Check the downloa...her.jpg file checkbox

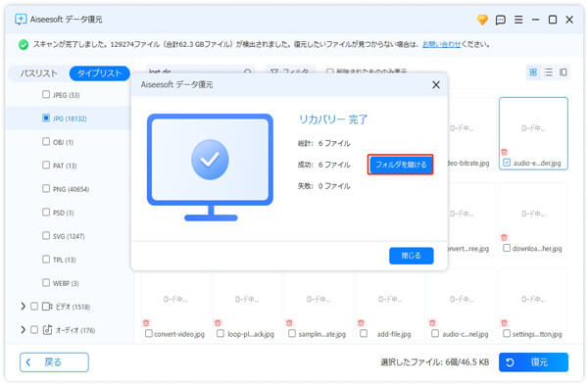[507, 248]
